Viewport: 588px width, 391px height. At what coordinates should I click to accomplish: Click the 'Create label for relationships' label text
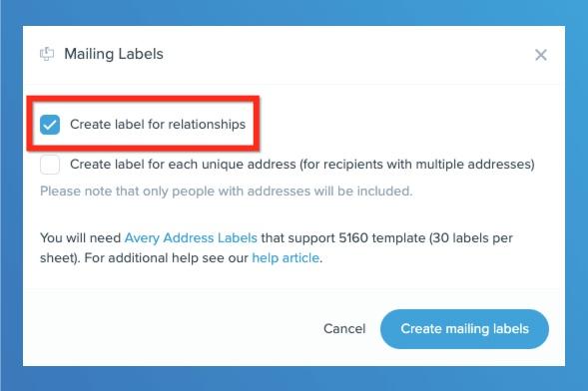pos(158,125)
